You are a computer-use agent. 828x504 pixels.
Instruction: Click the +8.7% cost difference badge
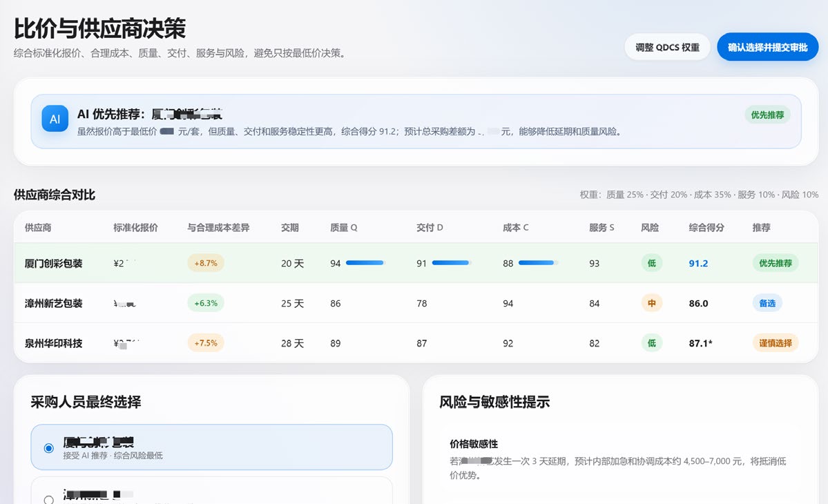[x=206, y=263]
